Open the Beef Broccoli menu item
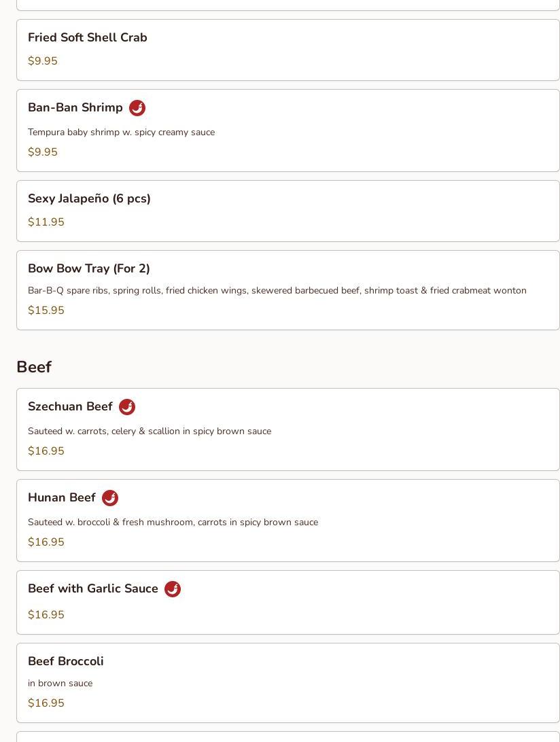Screen dimensions: 560x742 66,662
